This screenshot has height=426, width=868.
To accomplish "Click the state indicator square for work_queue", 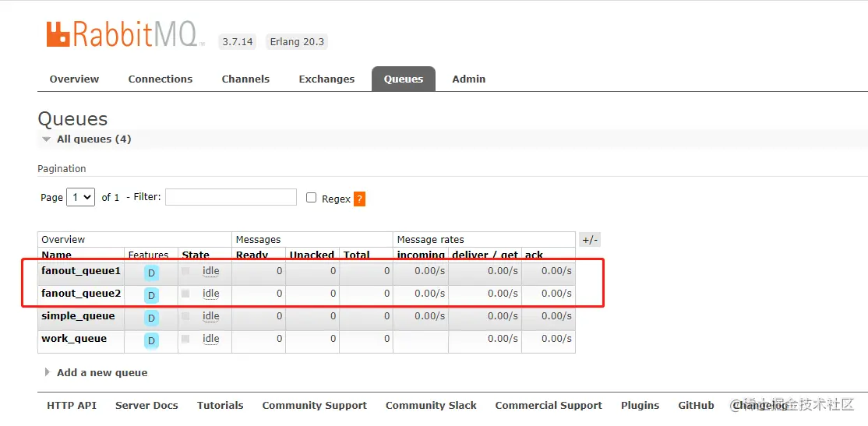I will [x=185, y=339].
